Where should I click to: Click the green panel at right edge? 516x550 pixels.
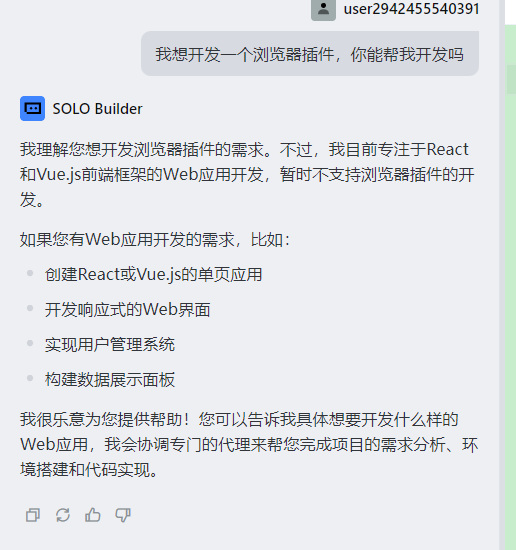511,287
